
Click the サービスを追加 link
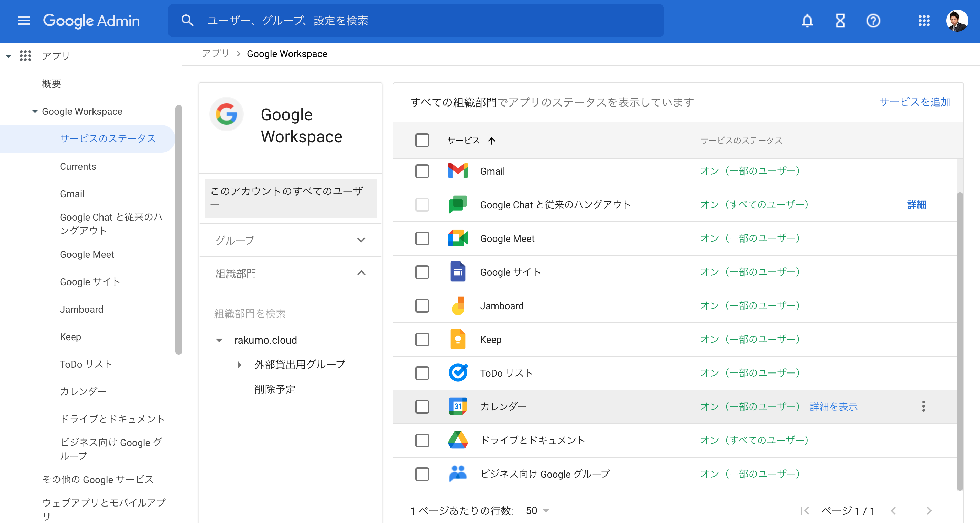(914, 102)
